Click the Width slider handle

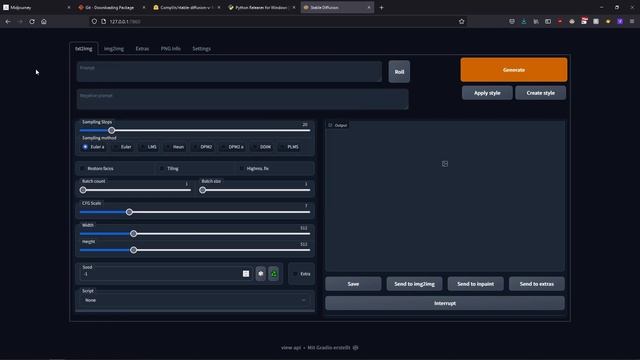(x=133, y=234)
